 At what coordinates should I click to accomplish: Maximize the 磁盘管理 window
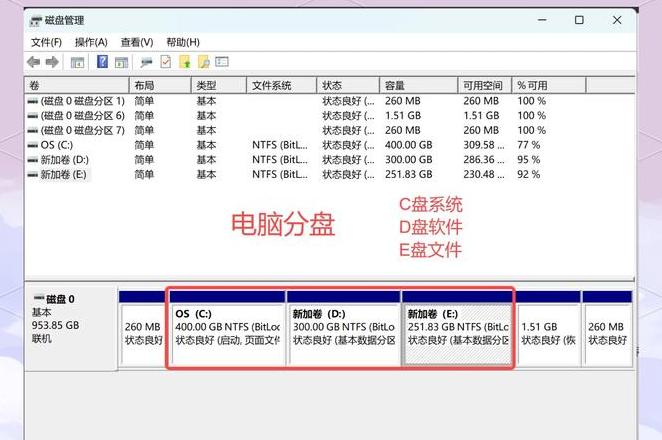click(579, 20)
